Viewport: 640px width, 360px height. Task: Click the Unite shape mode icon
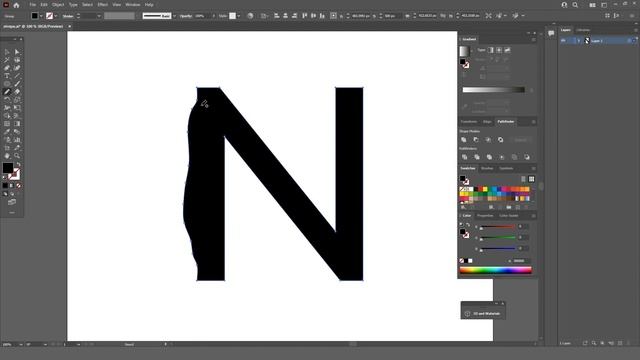[464, 140]
